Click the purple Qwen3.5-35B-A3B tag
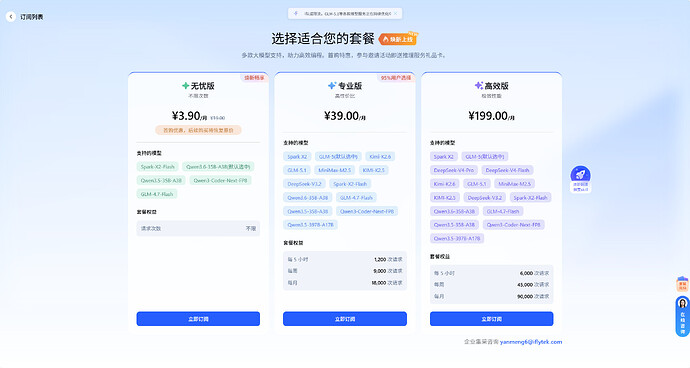This screenshot has width=690, height=368. point(454,224)
